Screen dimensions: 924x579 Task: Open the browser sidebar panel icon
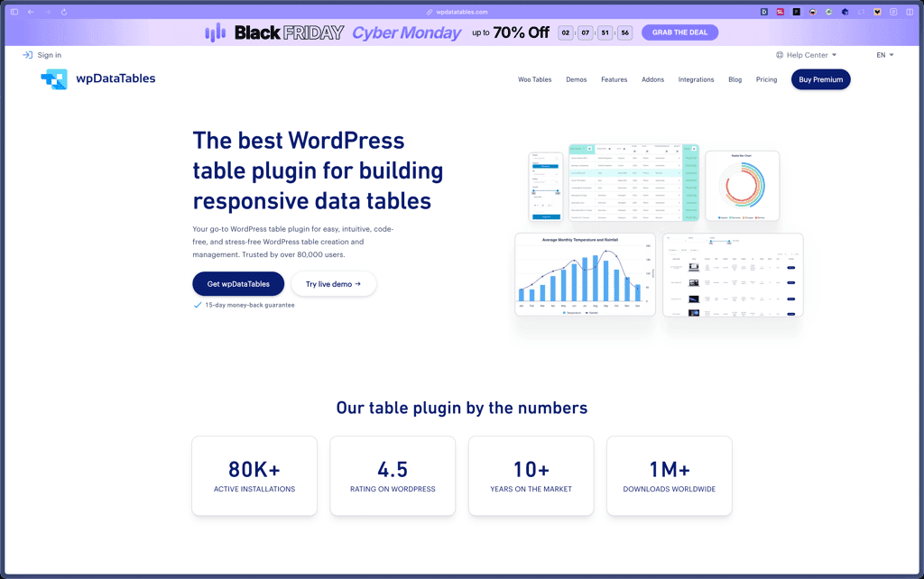[14, 12]
